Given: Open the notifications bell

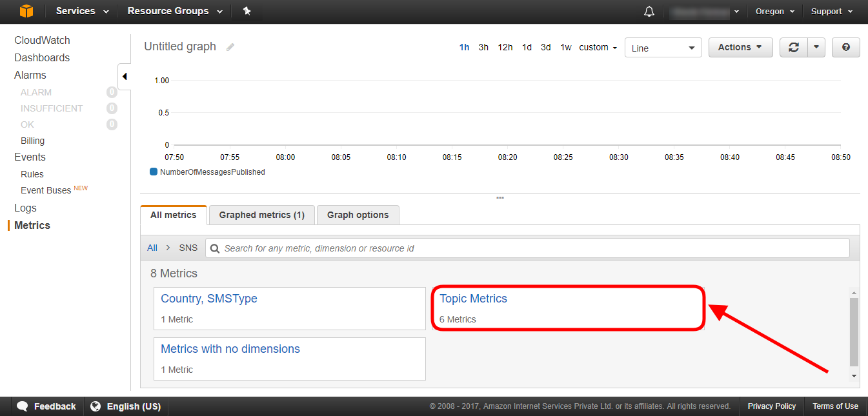Looking at the screenshot, I should (649, 12).
